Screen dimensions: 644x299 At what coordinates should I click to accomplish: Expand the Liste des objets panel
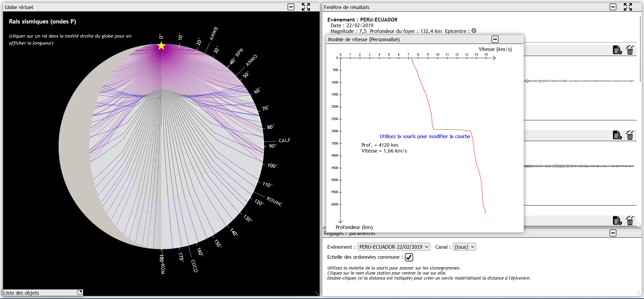click(x=79, y=293)
